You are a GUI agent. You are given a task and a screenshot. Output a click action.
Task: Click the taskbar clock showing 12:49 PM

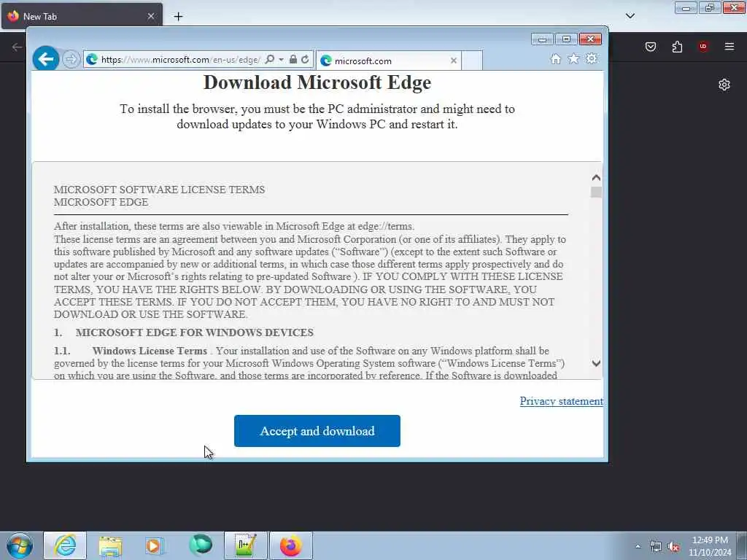710,546
